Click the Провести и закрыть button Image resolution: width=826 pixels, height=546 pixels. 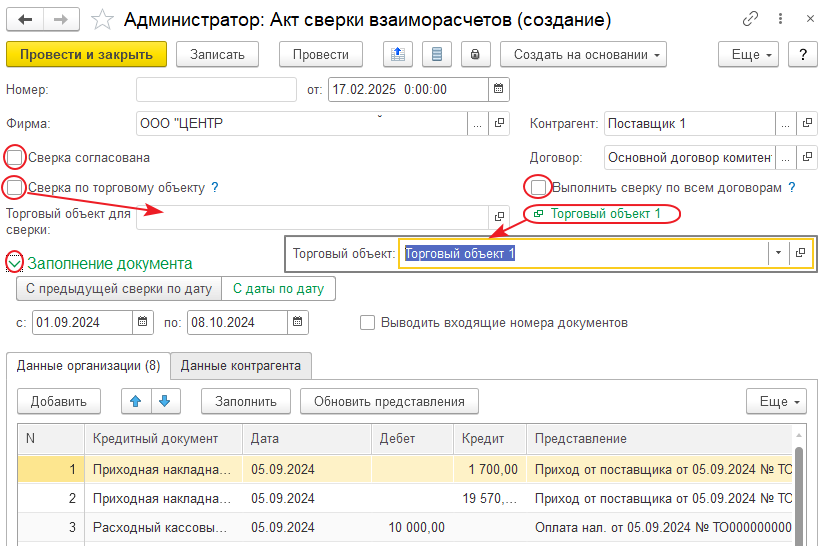tap(86, 55)
